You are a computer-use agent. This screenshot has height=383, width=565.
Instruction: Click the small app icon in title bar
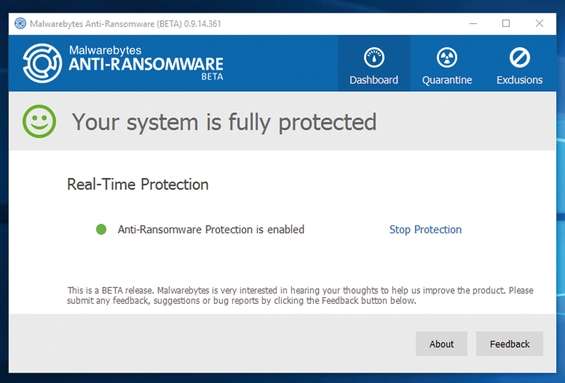click(20, 24)
